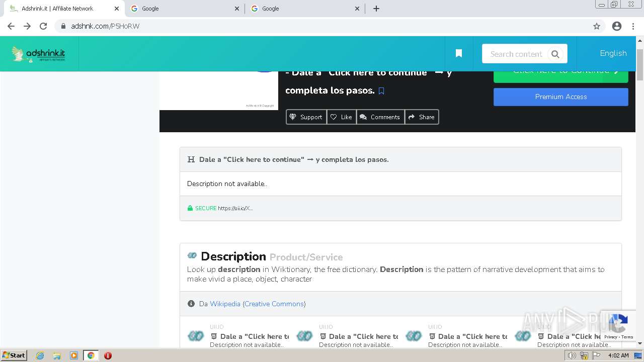
Task: Click the network tray icon
Action: [x=584, y=355]
